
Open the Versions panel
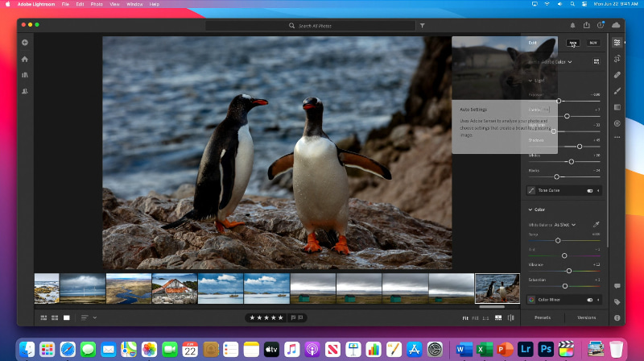point(587,317)
